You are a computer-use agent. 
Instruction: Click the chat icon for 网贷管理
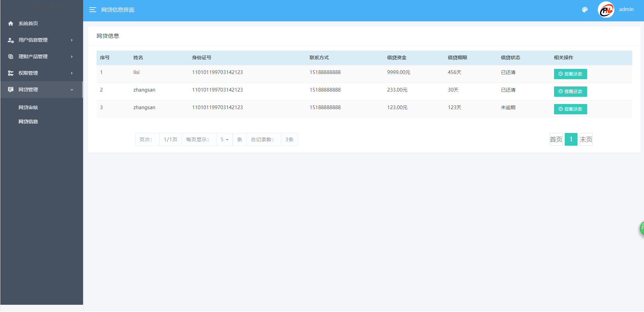click(x=11, y=90)
